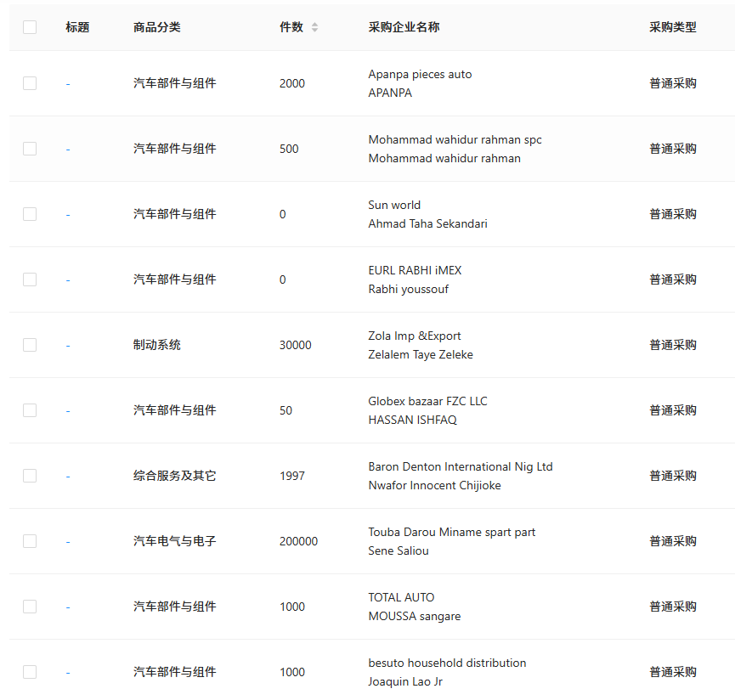The image size is (735, 700).
Task: Open title link of TOTAL AUTO row
Action: [x=68, y=607]
